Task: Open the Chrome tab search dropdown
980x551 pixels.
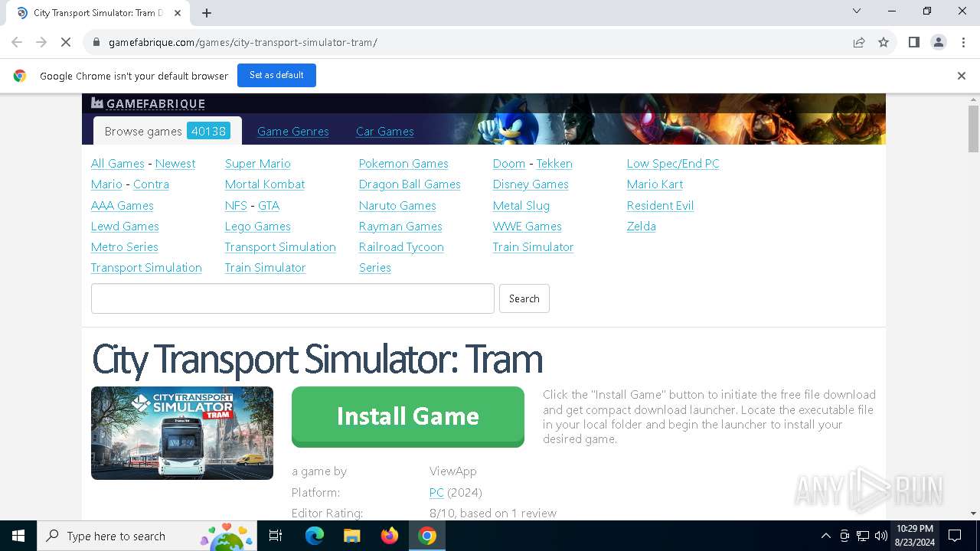Action: coord(857,11)
